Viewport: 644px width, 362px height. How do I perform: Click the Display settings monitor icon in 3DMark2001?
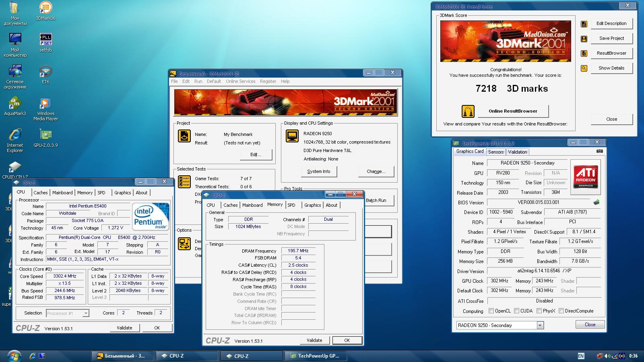tap(292, 136)
